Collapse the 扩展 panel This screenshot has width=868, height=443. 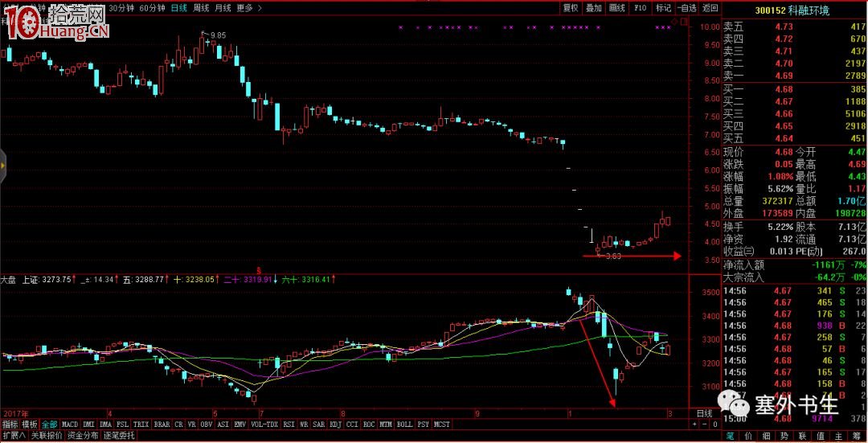point(14,435)
